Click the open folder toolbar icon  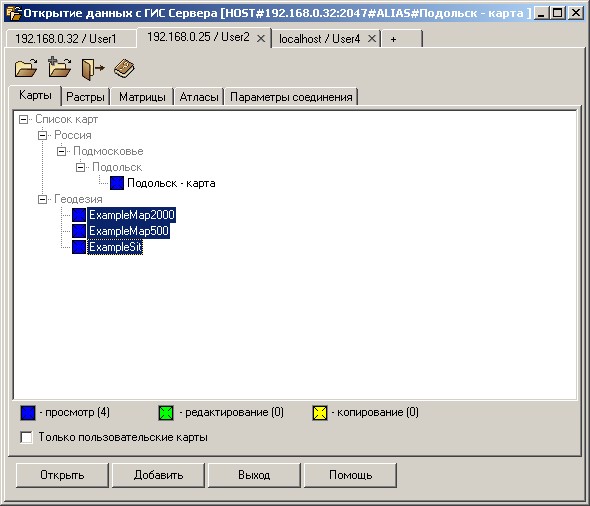26,68
